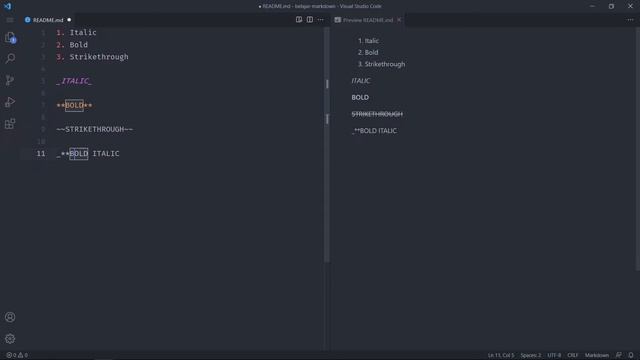The width and height of the screenshot is (640, 360).
Task: Click struck-through 'STRIKETHROUGH' in preview
Action: point(377,114)
